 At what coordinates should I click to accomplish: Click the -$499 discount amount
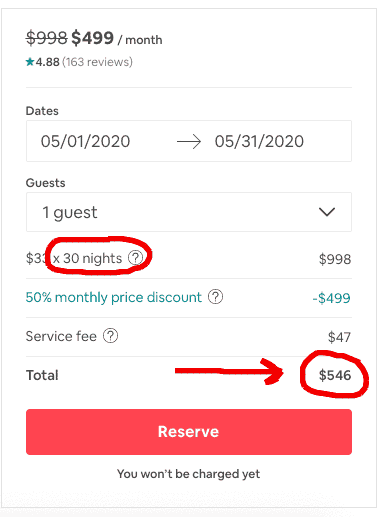(332, 298)
